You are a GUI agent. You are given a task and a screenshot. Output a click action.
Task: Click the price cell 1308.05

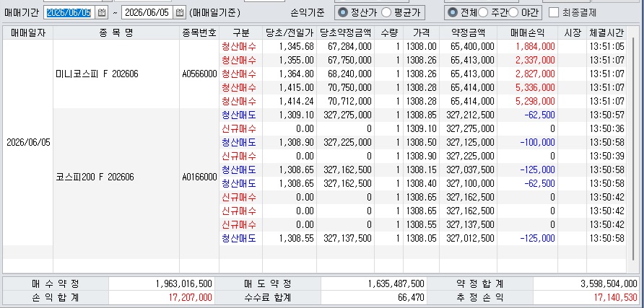tap(422, 238)
